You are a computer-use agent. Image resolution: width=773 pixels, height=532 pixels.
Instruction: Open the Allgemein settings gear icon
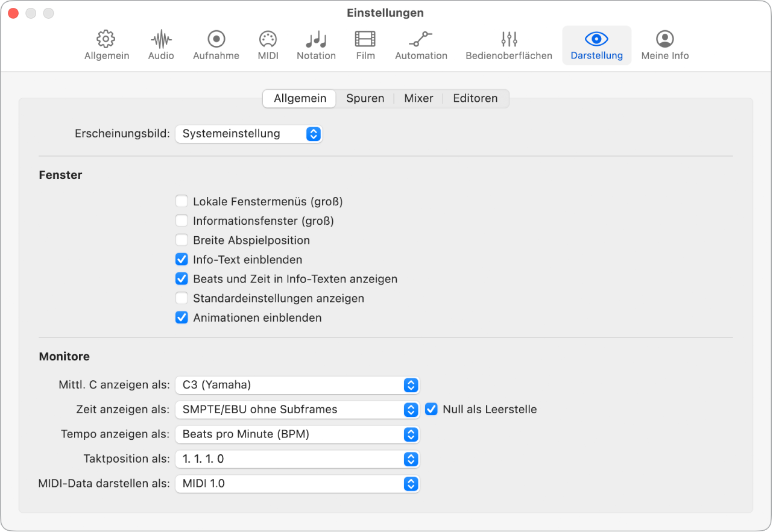click(x=106, y=40)
